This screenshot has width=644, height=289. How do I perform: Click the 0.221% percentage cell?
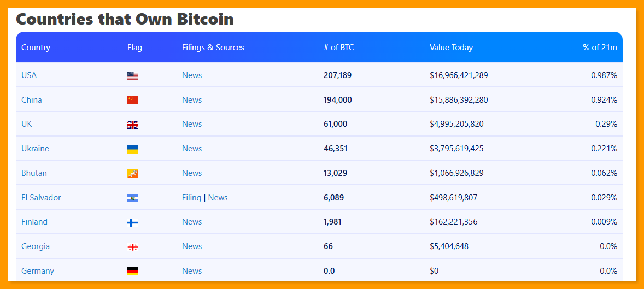tap(604, 149)
